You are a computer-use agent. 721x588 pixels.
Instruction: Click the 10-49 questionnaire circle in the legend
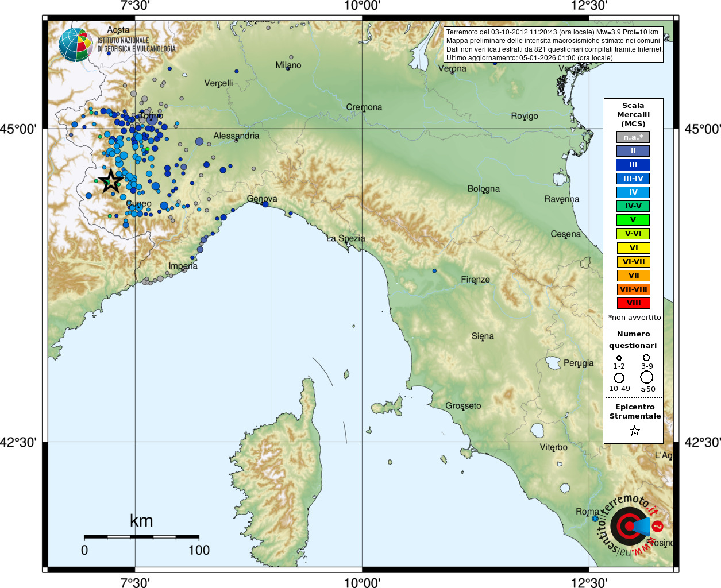pos(619,378)
